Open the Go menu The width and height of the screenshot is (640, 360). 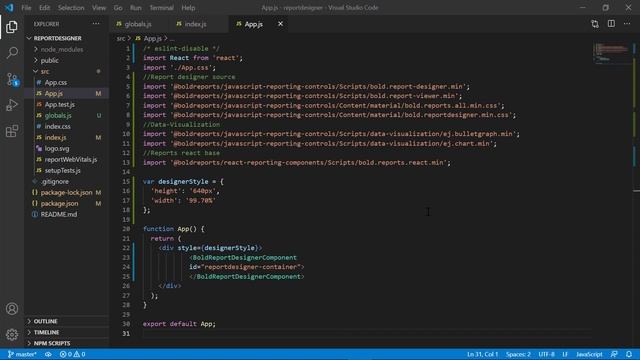(118, 8)
